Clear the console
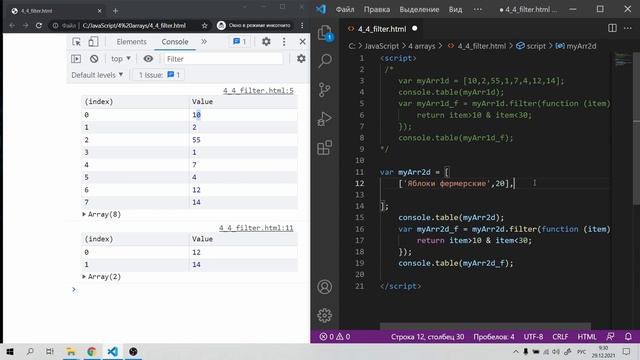The height and width of the screenshot is (360, 640). pos(94,59)
